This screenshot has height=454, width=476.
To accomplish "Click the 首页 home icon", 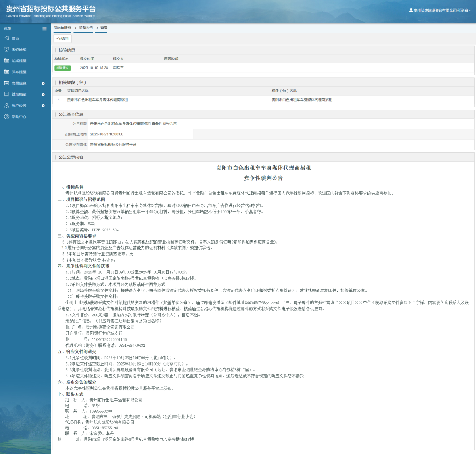I will (6, 38).
